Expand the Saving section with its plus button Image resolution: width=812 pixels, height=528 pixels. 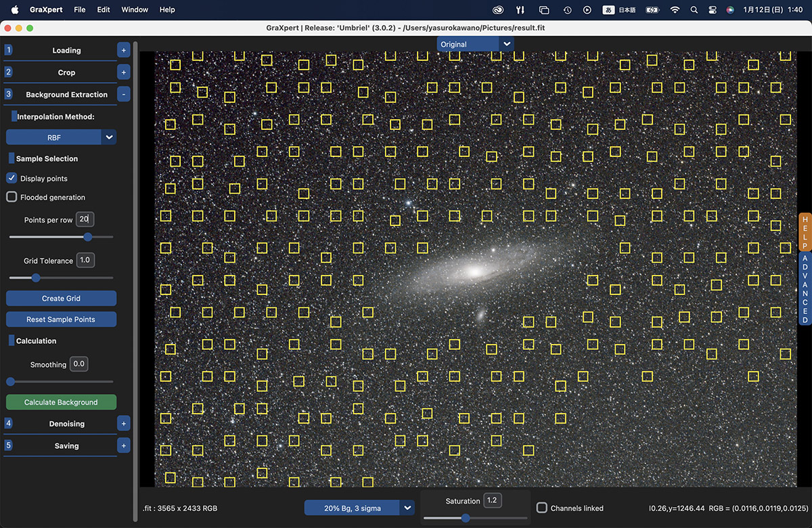(x=123, y=445)
